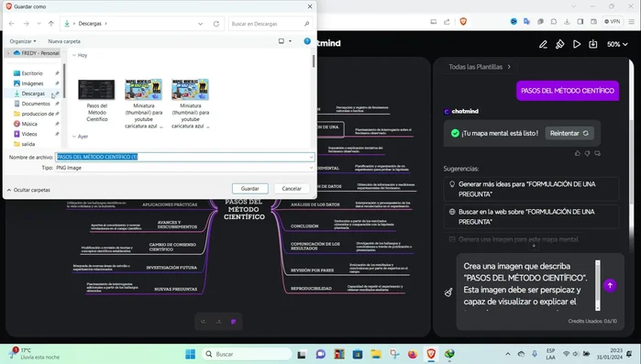Open the blue help icon in dialog

click(307, 41)
